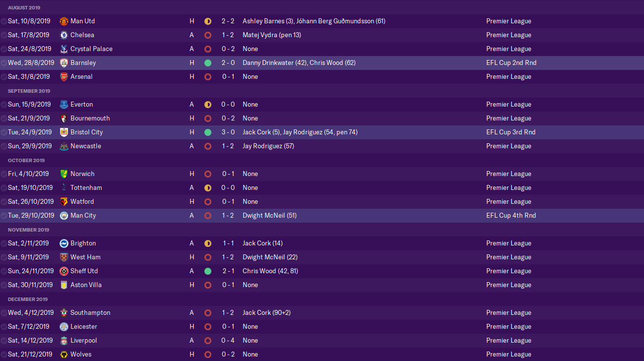Collapse the December 2019 section header
The width and height of the screenshot is (644, 361).
coord(28,300)
